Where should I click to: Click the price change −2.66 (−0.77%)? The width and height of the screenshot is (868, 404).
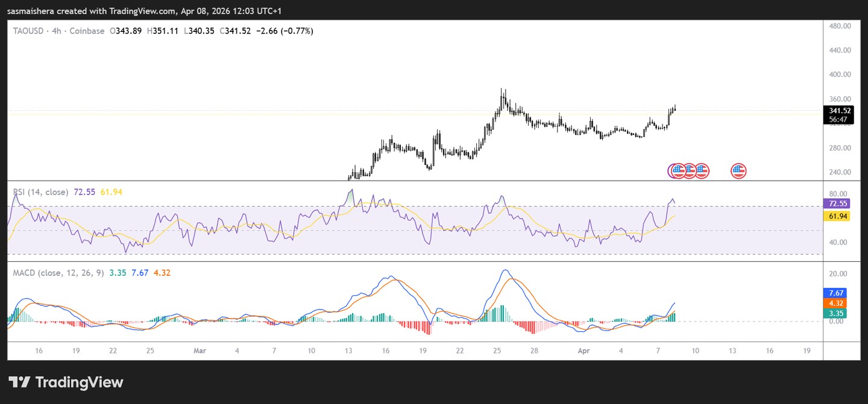click(285, 31)
